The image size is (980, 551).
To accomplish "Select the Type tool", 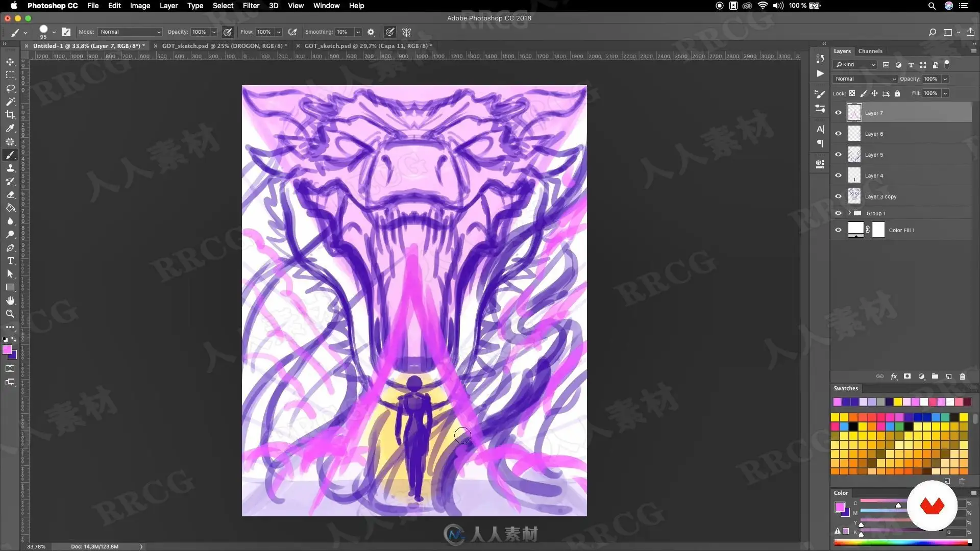I will tap(10, 261).
